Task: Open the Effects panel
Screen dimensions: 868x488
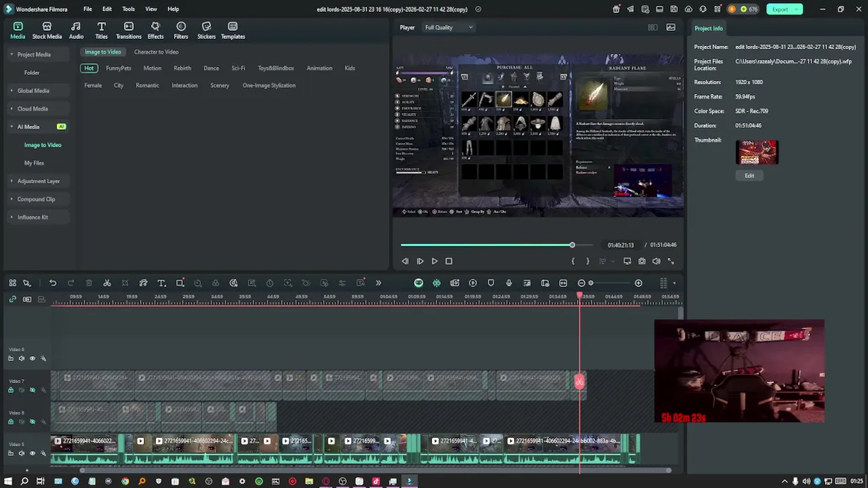Action: [x=155, y=30]
